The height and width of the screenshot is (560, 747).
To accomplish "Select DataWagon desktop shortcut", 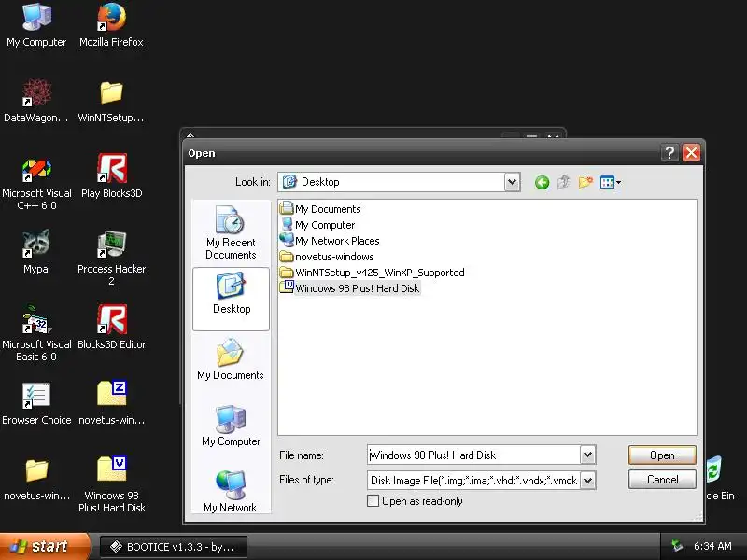I will pos(36,101).
